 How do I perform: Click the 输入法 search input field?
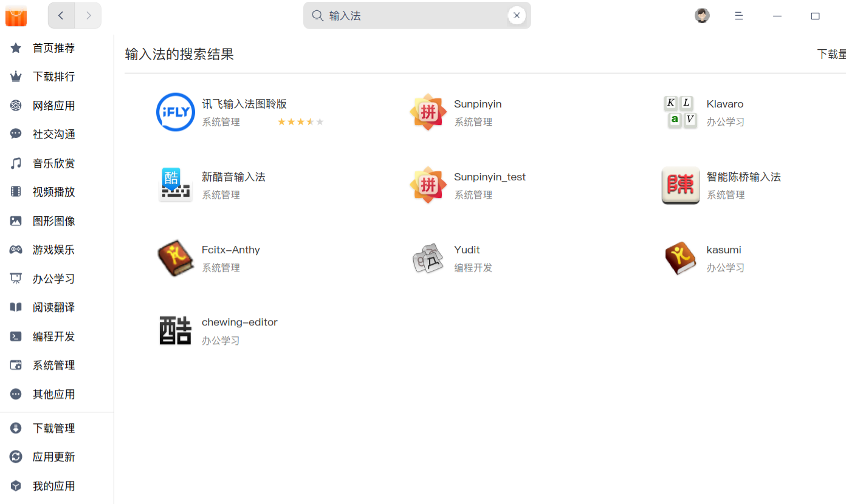[417, 16]
